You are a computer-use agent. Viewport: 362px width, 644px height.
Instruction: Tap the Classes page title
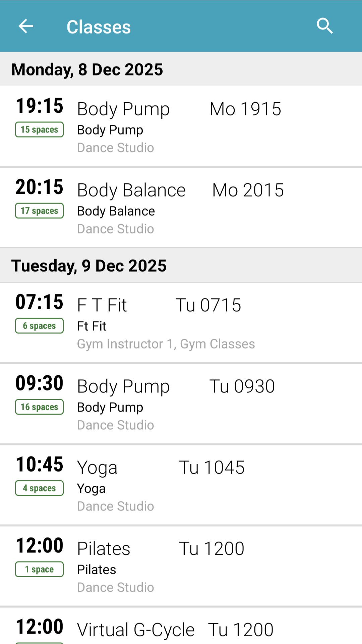[x=99, y=27]
